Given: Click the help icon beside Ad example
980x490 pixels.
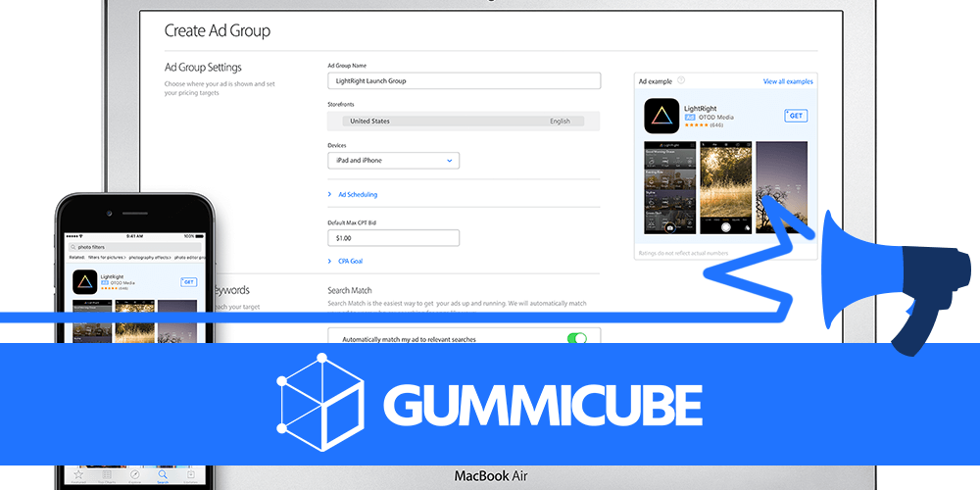Looking at the screenshot, I should point(681,80).
